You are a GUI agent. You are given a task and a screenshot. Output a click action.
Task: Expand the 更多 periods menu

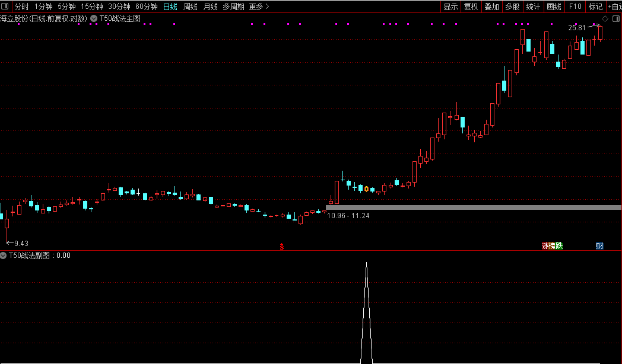click(259, 7)
